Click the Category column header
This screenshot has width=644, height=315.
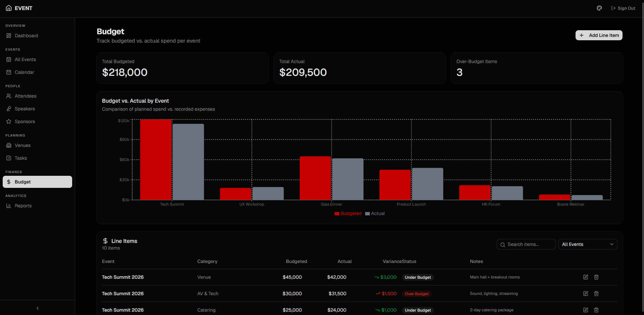(x=207, y=261)
